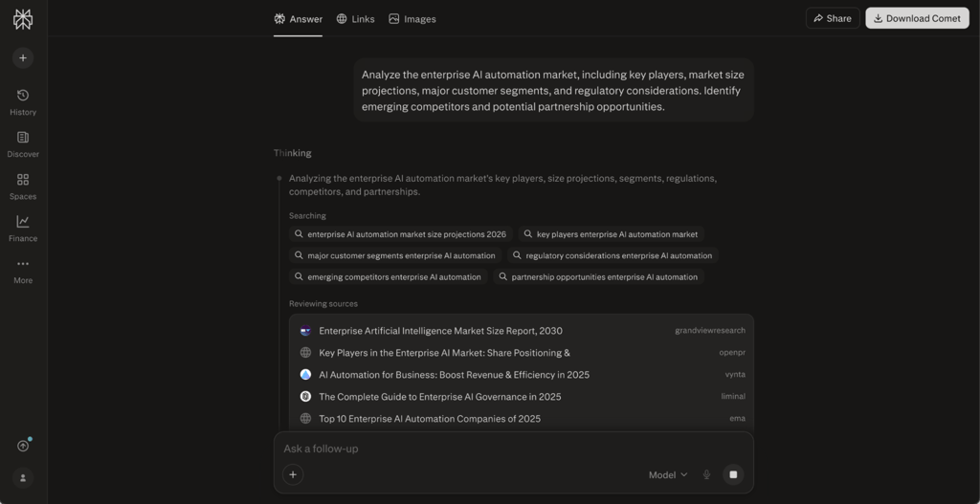This screenshot has width=980, height=504.
Task: Click the 'emerging competitors enterprise AI automation' chip
Action: point(389,276)
